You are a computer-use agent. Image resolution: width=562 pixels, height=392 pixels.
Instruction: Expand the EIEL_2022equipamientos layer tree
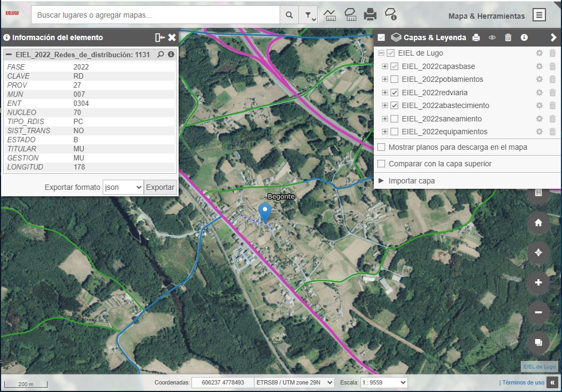384,132
